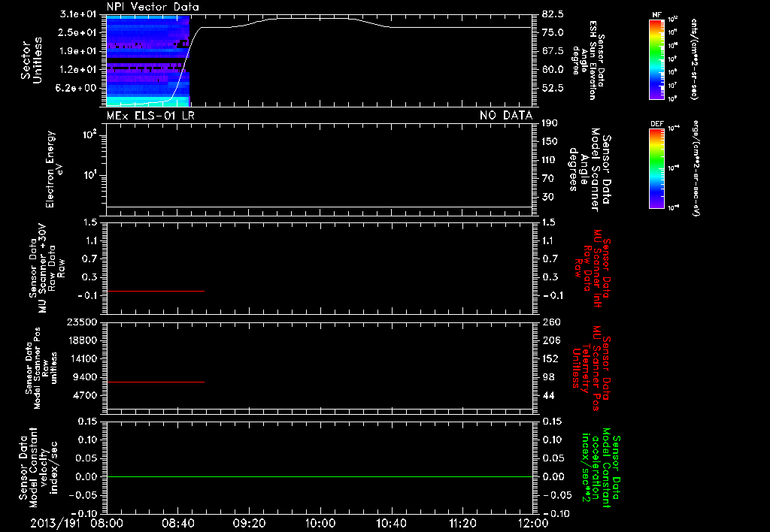Click the red 'MU Scanner Pos Telemetry' label
Screen dimensions: 770x532
592,368
